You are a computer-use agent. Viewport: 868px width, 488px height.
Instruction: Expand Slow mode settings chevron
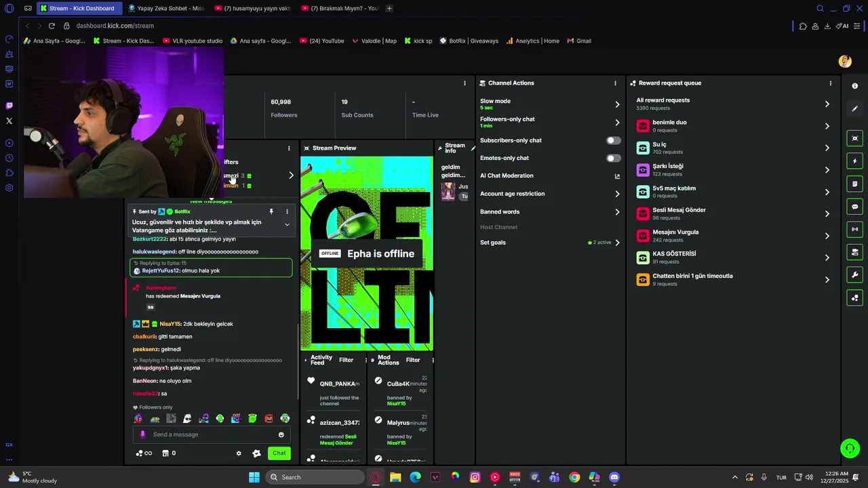(617, 104)
